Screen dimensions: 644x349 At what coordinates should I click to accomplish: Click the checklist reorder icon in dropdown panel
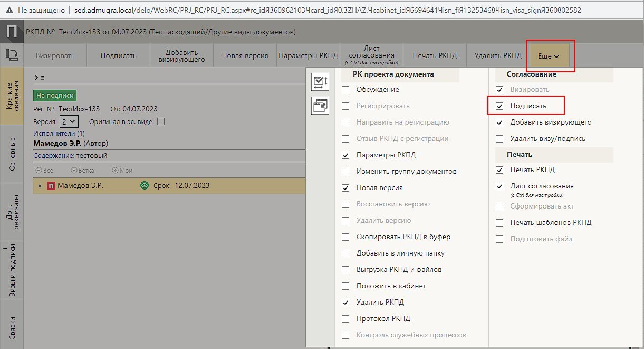coord(320,81)
